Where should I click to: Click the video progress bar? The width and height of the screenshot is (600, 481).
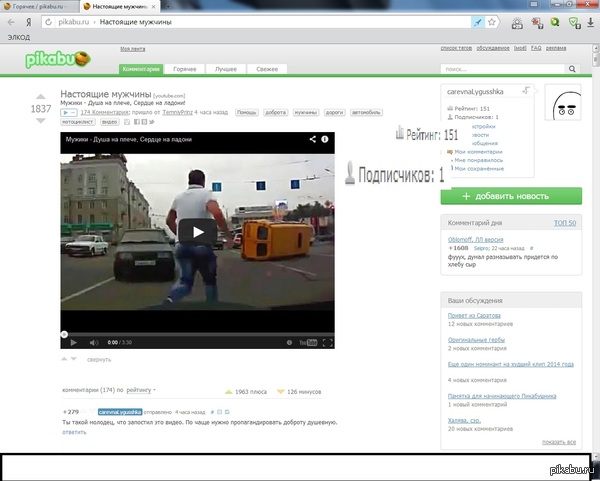tap(198, 332)
